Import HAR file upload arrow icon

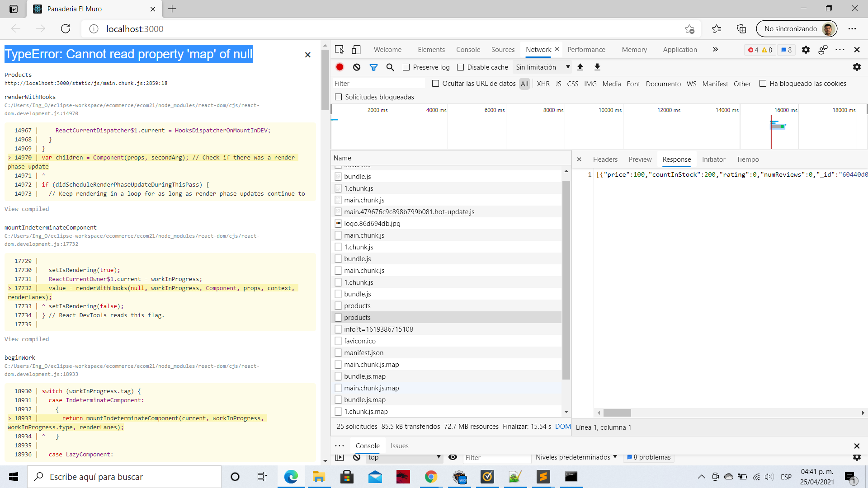coord(580,67)
